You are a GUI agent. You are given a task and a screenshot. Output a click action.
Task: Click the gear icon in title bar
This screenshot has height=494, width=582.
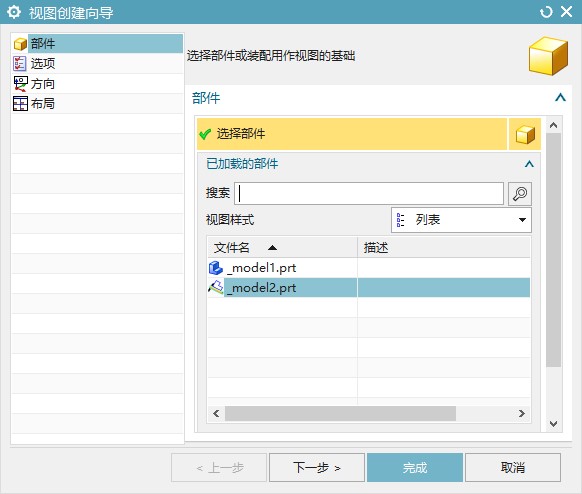point(14,12)
